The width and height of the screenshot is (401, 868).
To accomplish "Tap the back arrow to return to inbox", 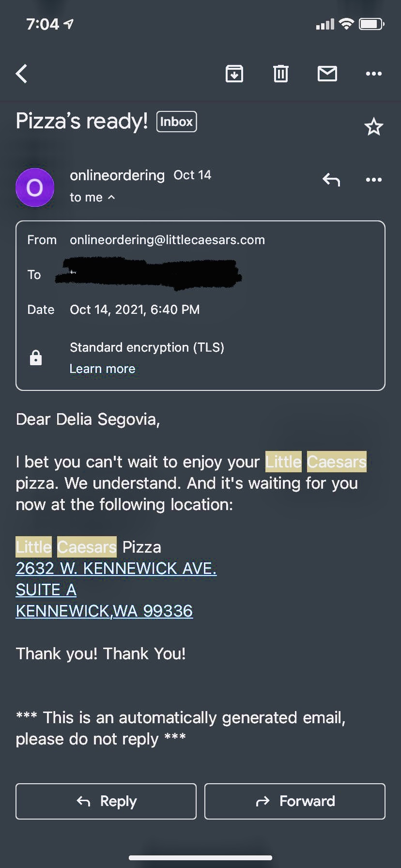I will (22, 74).
